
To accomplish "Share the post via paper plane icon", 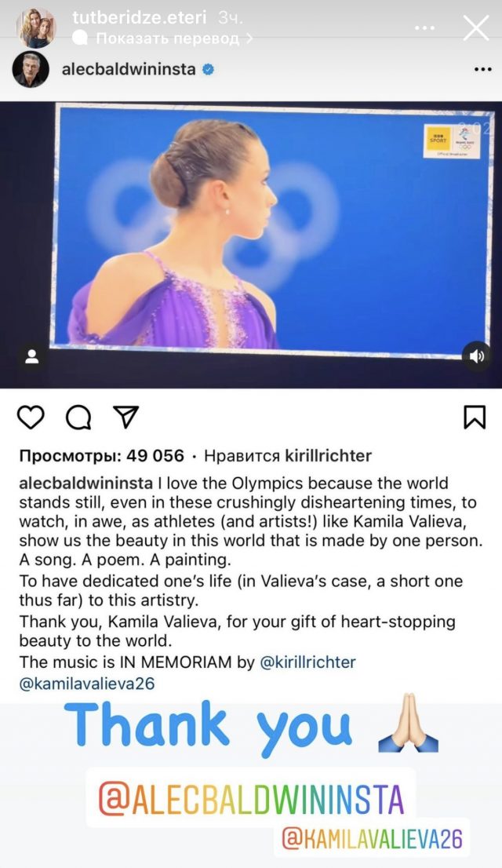I will pyautogui.click(x=125, y=418).
